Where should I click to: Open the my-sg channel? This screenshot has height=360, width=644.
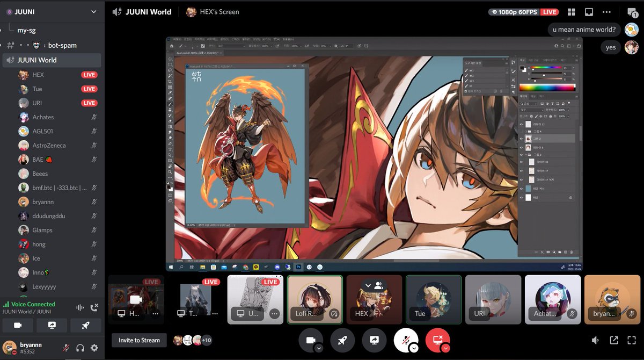[x=26, y=31]
